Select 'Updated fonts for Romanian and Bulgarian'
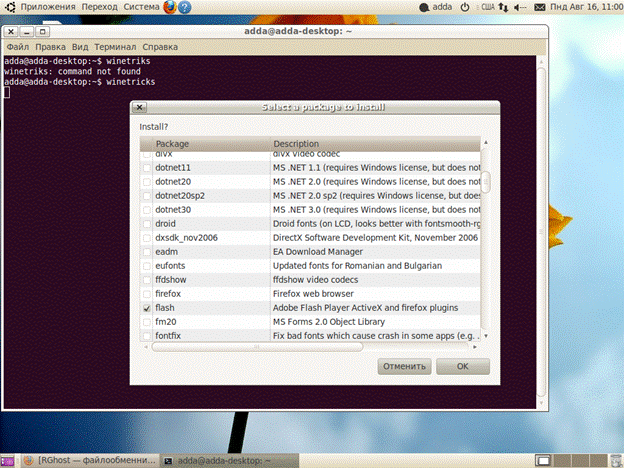The image size is (624, 468). tap(357, 266)
